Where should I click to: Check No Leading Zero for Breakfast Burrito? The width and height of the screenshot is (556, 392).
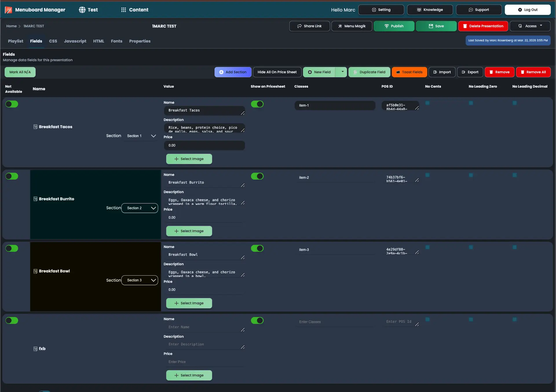pos(471,175)
